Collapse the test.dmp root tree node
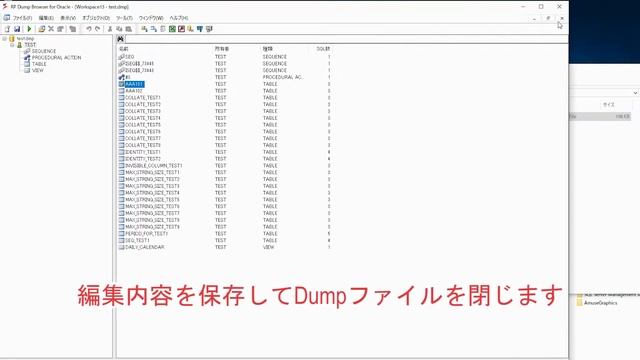The width and height of the screenshot is (640, 360). pos(4,38)
